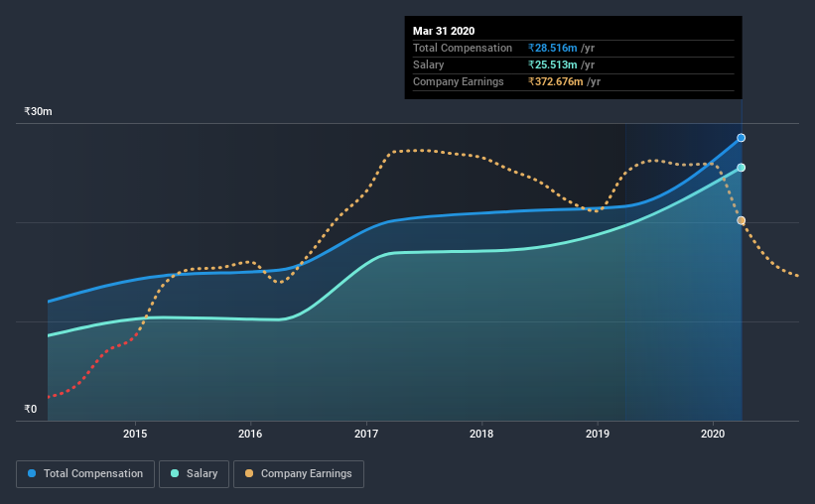Viewport: 815px width, 504px height.
Task: Toggle the Total Compensation legend button
Action: pos(85,474)
